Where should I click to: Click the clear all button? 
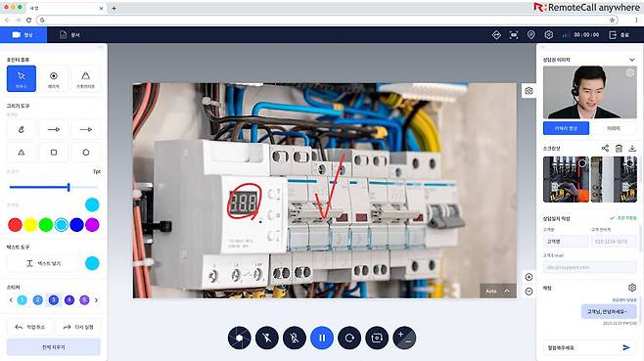tap(54, 347)
